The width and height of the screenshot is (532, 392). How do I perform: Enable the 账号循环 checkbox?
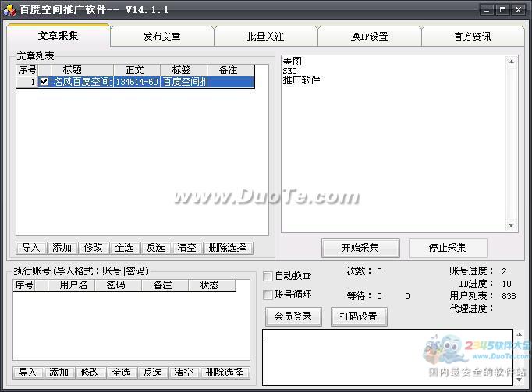pos(268,295)
